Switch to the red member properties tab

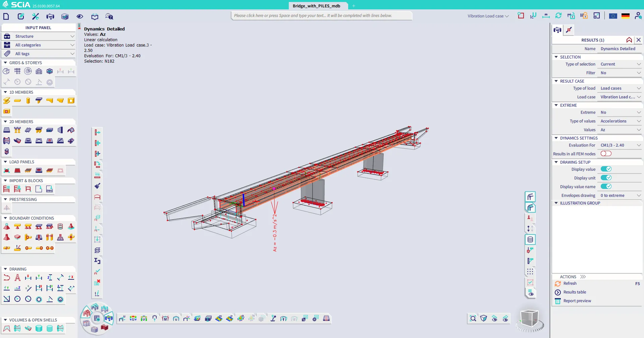tap(569, 30)
